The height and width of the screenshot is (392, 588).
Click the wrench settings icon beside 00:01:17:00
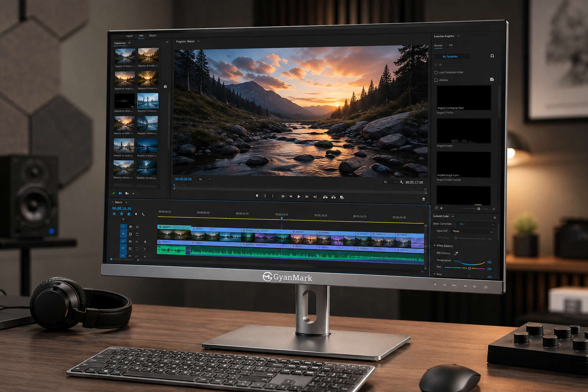[x=401, y=182]
